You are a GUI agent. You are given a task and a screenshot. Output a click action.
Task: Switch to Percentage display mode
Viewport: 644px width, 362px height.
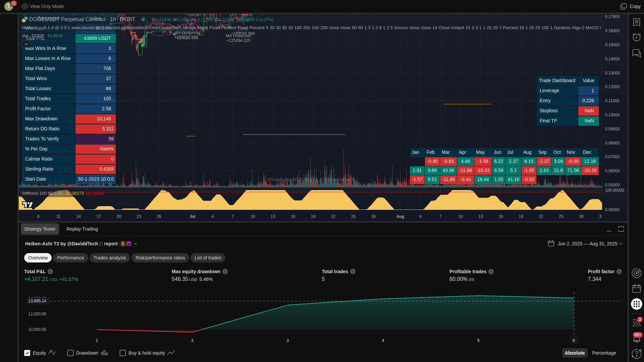click(x=604, y=353)
